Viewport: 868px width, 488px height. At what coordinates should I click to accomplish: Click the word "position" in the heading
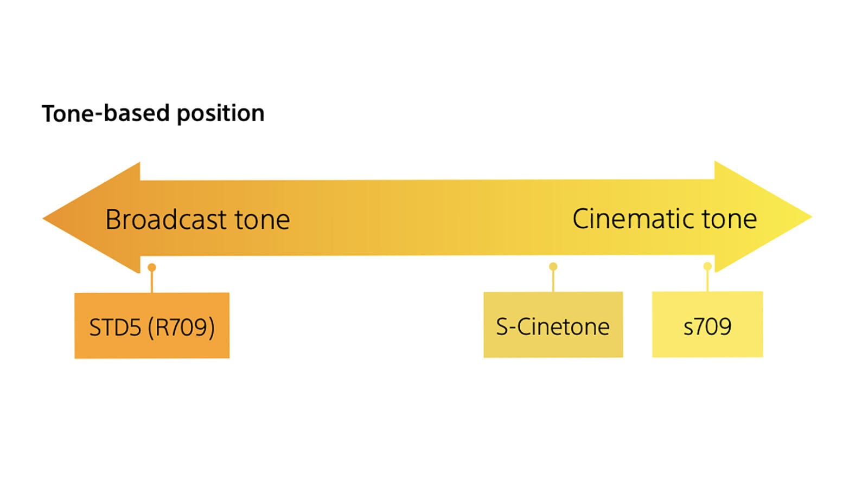click(x=221, y=114)
